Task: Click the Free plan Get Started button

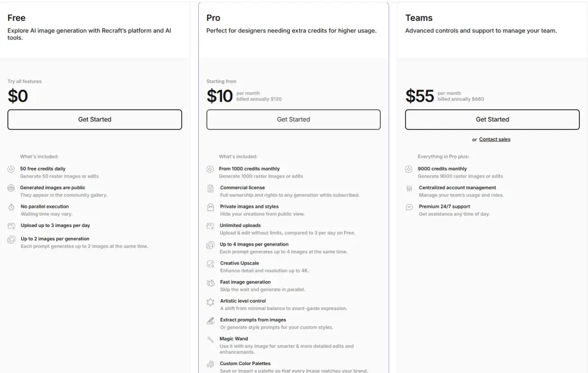Action: pyautogui.click(x=94, y=119)
